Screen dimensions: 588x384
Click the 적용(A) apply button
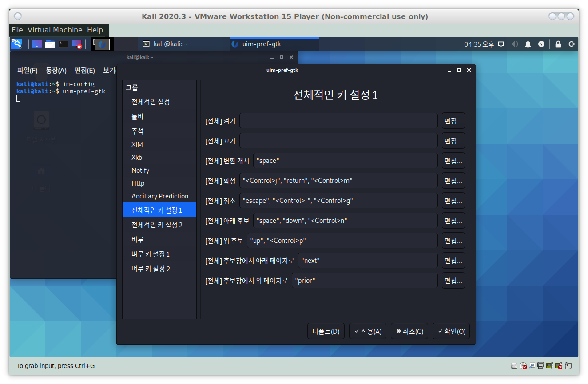pyautogui.click(x=368, y=331)
